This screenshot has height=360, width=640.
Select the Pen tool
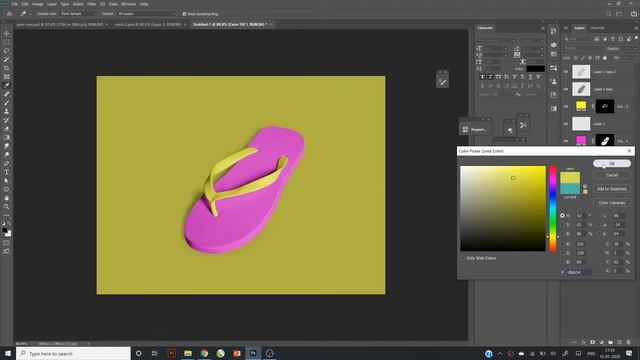(7, 163)
